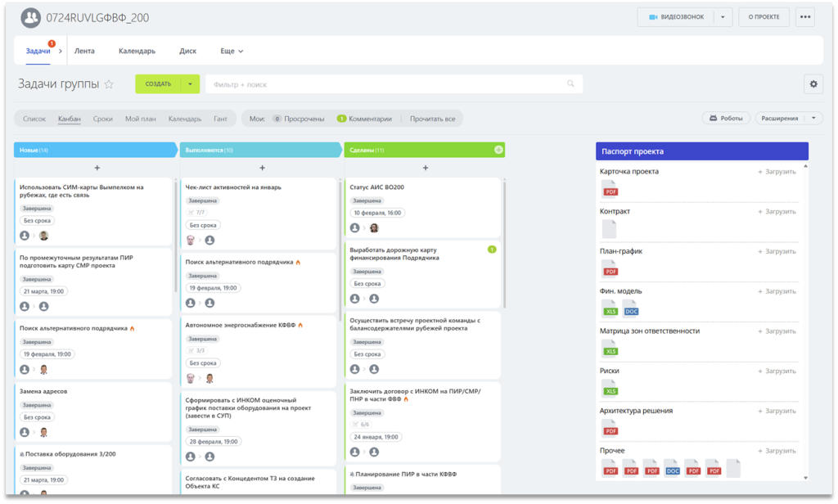Open the Диск tab
This screenshot has width=838, height=504.
point(187,51)
